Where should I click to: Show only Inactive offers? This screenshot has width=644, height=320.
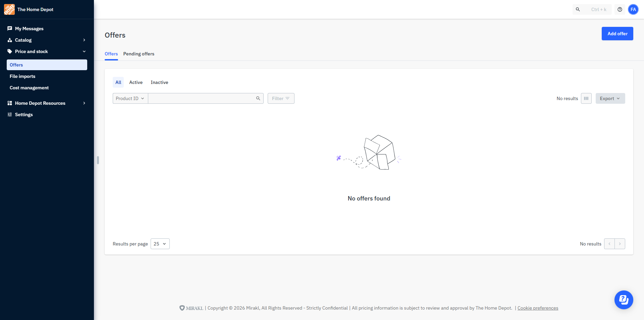159,82
